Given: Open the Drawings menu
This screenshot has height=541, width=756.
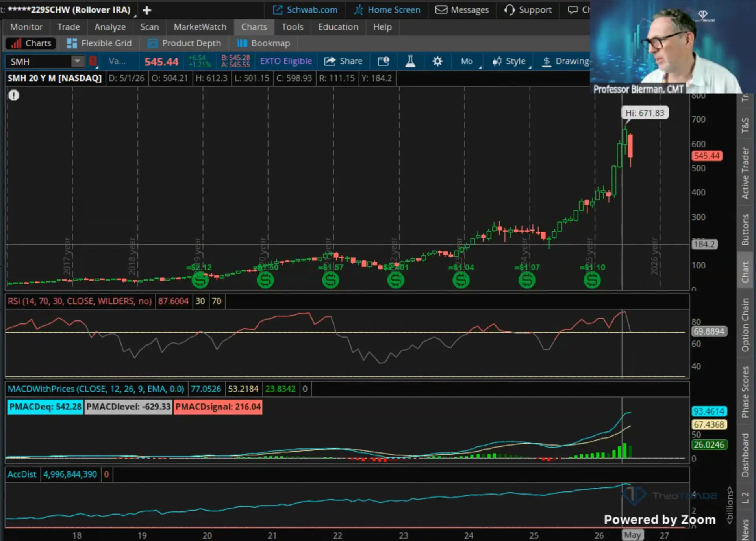Looking at the screenshot, I should tap(565, 61).
